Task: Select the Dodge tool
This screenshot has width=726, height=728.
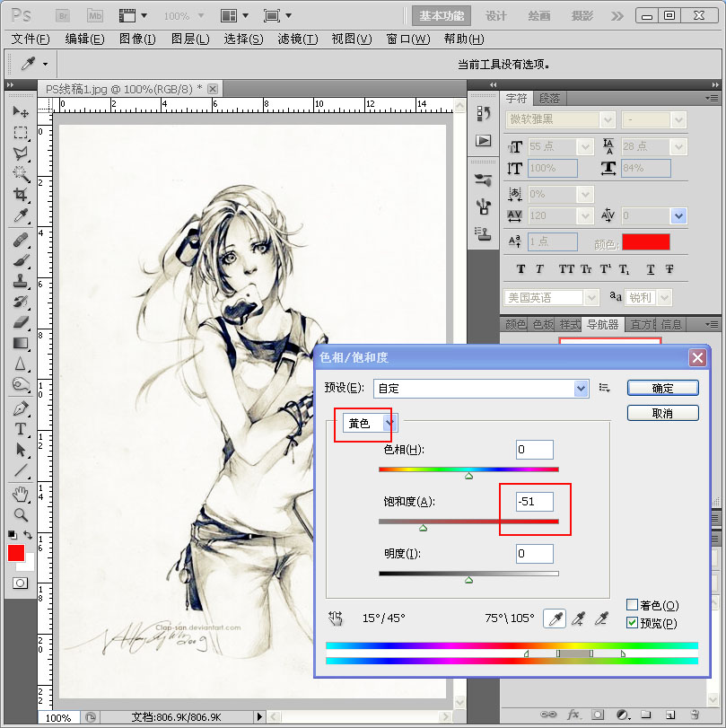Action: point(21,384)
